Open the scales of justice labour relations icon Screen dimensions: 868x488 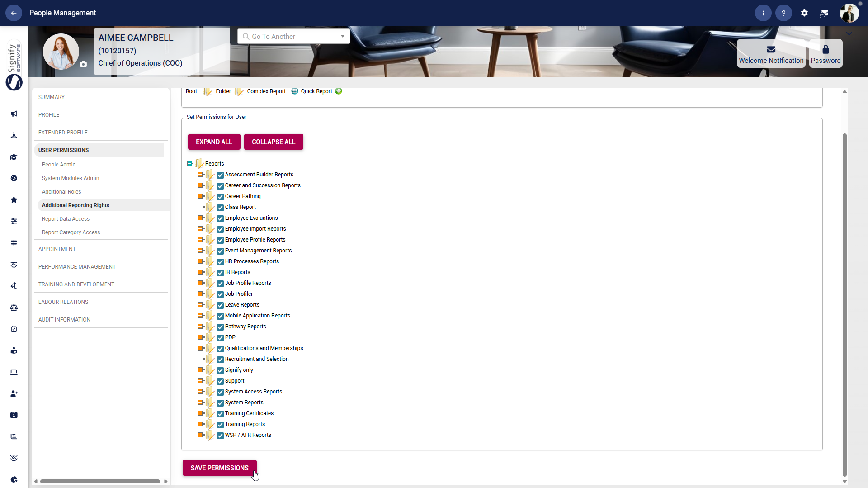(x=14, y=308)
